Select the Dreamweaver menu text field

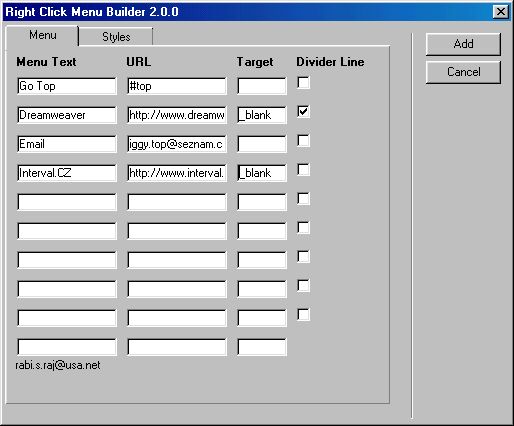(x=67, y=115)
